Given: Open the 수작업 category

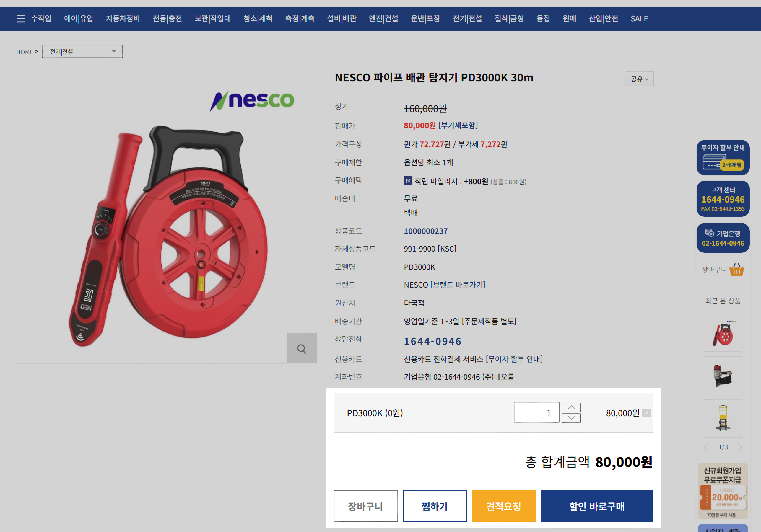Looking at the screenshot, I should [41, 19].
